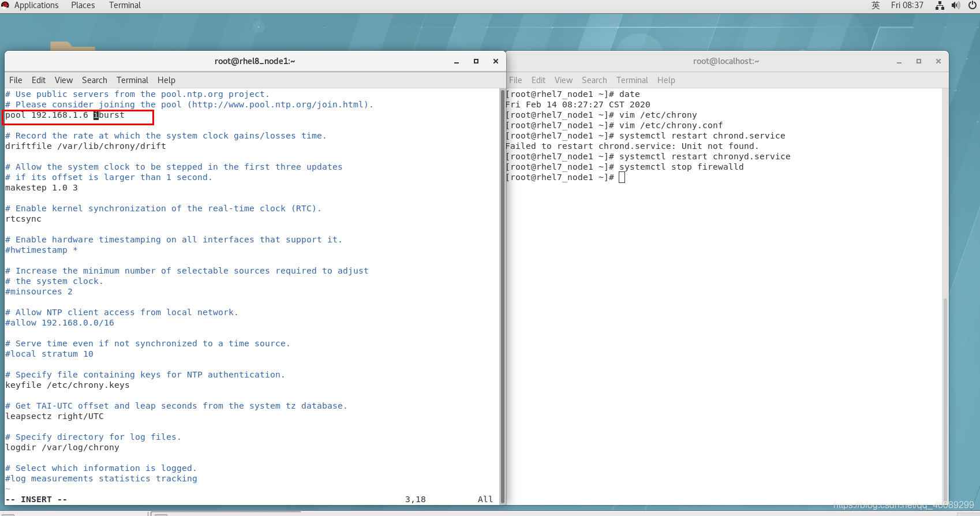Click the 'driftfile /var/lib/chrony/drift' line
This screenshot has width=980, height=516.
[85, 147]
